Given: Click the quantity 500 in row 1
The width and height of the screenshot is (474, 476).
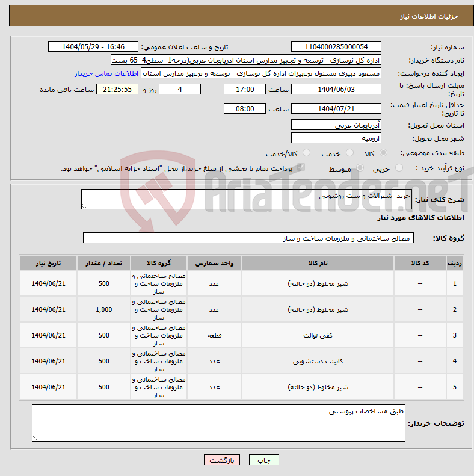Looking at the screenshot, I should (104, 283).
